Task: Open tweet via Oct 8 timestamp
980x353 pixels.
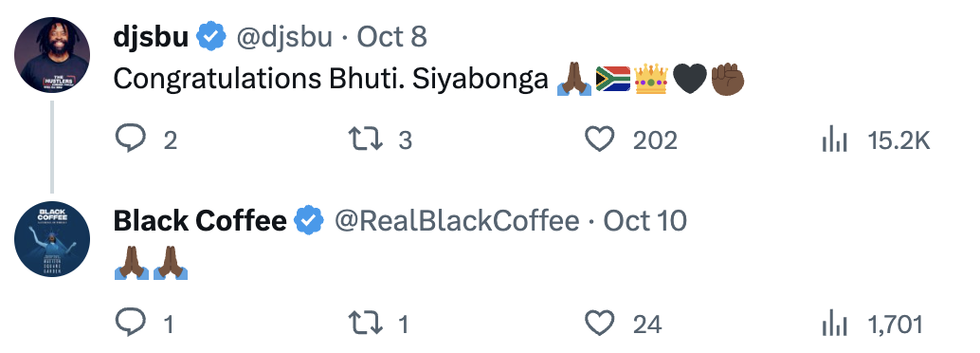Action: click(391, 38)
